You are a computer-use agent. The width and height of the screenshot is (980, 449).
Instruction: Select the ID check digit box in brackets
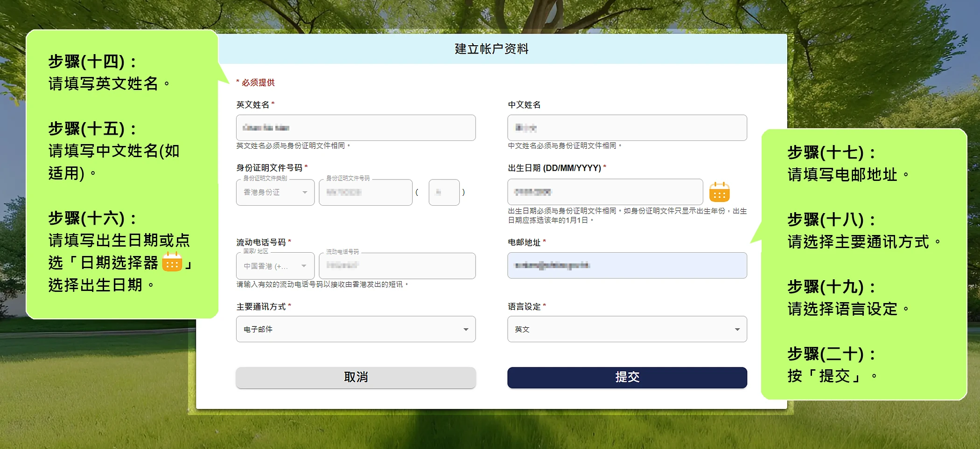[444, 193]
